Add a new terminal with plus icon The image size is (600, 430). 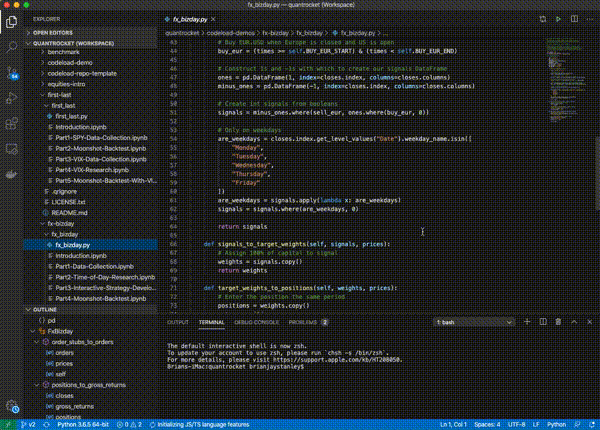527,323
